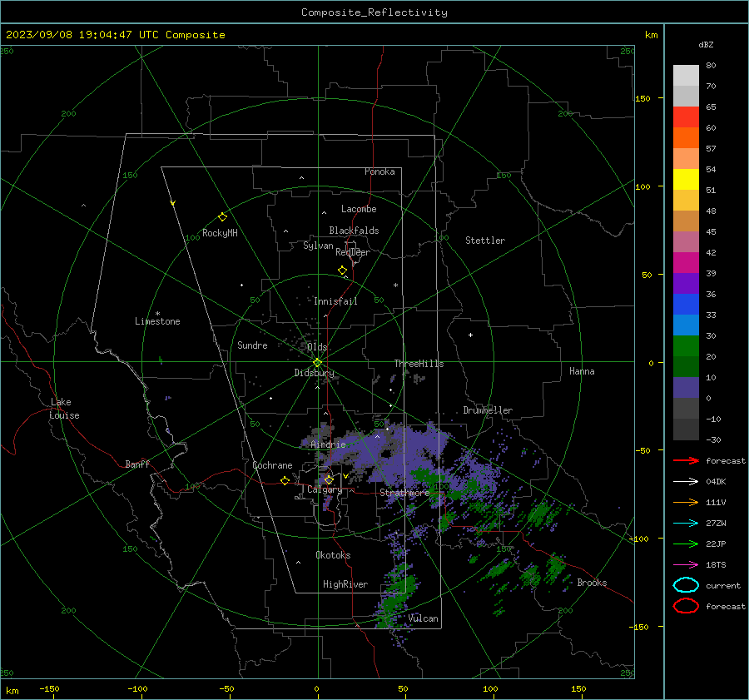749x700 pixels.
Task: Click the red forecast arrow in legend
Action: click(x=686, y=460)
